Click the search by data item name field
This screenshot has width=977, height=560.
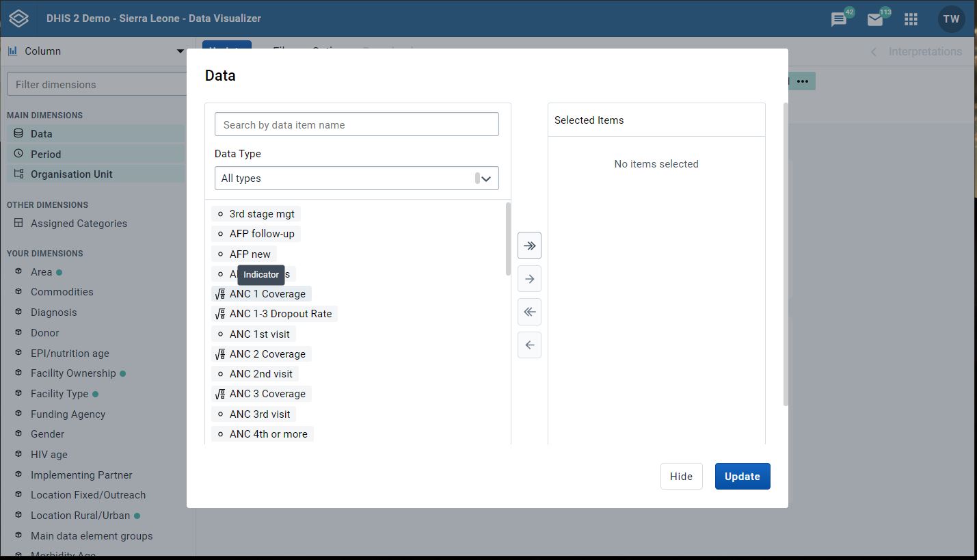[356, 124]
